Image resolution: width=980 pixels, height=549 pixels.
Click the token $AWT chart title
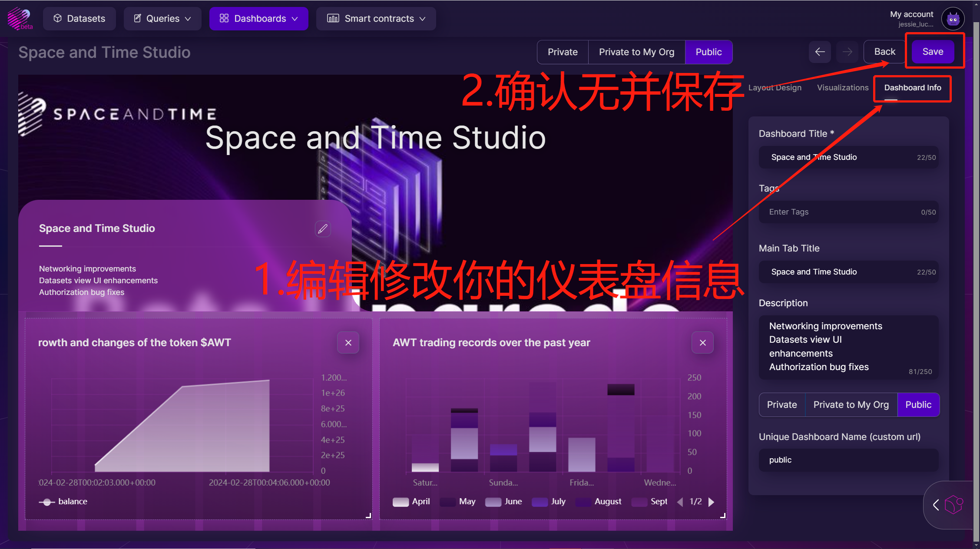(x=135, y=343)
